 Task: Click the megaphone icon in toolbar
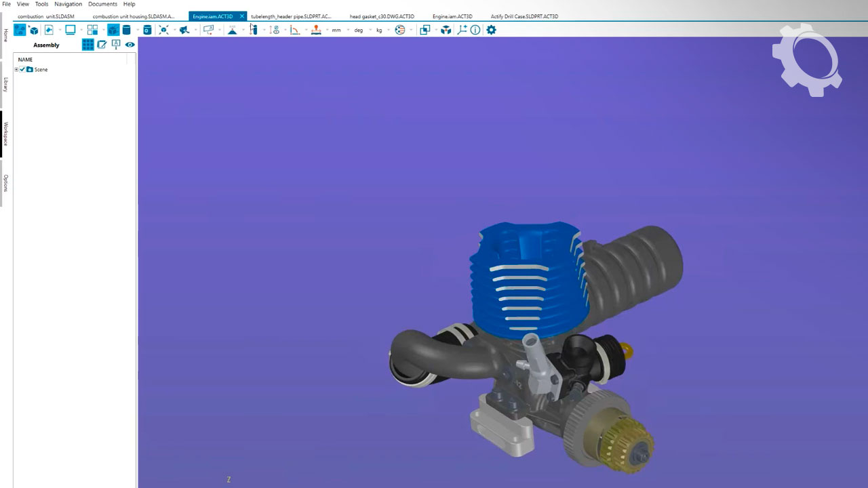[x=184, y=30]
